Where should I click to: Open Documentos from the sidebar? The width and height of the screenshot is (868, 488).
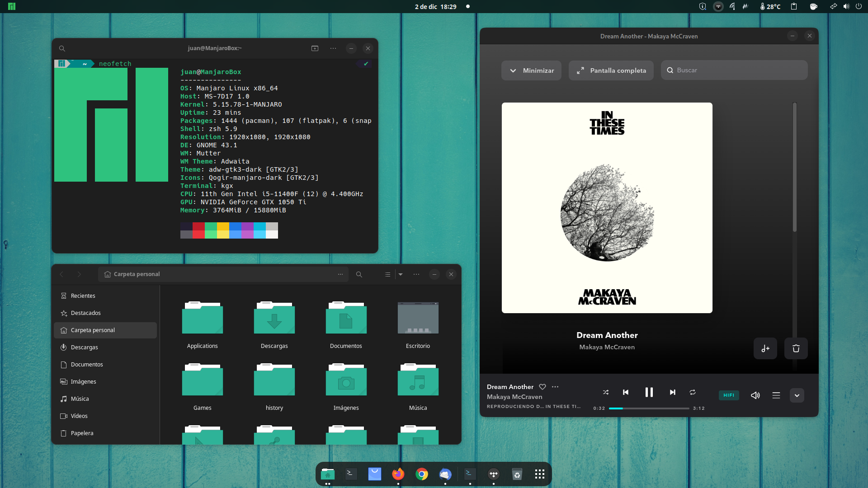point(105,365)
